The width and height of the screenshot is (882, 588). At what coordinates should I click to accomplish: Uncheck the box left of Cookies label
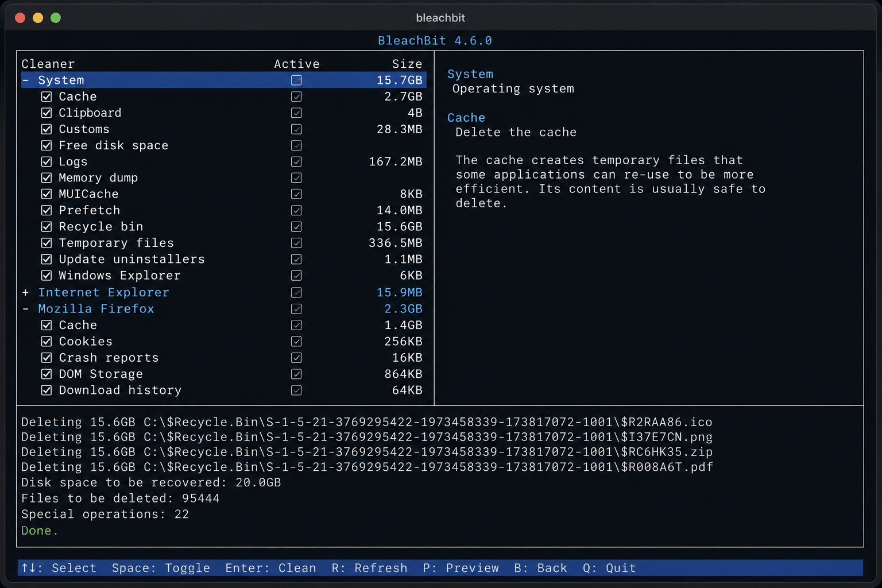click(x=47, y=342)
